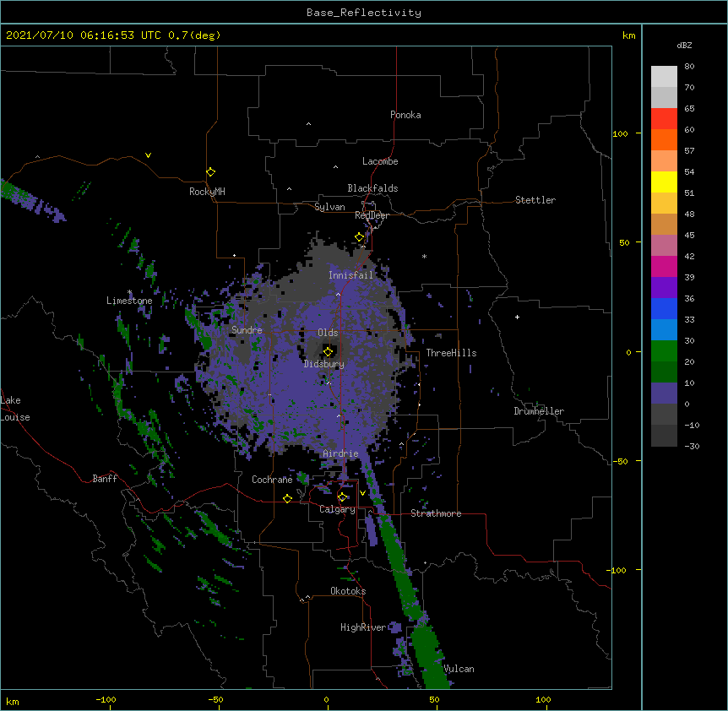This screenshot has width=728, height=711.
Task: Click the white 80 dBZ legend swatch
Action: pyautogui.click(x=664, y=77)
